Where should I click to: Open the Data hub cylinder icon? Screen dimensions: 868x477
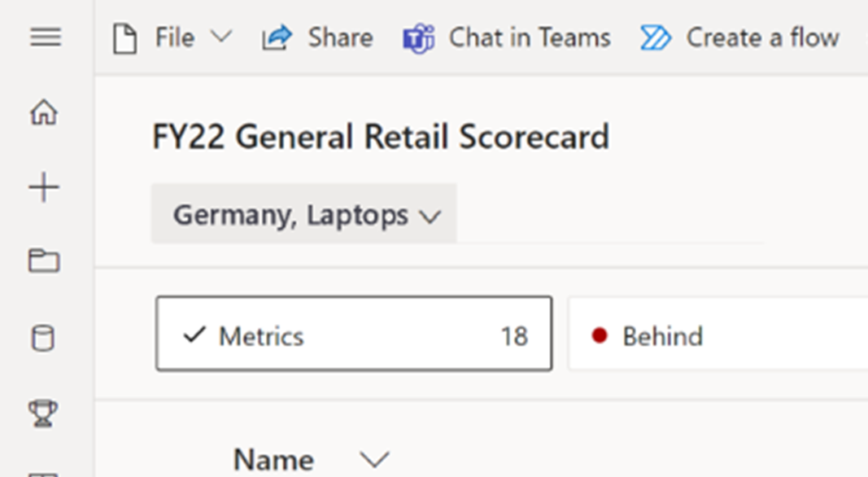(x=43, y=338)
